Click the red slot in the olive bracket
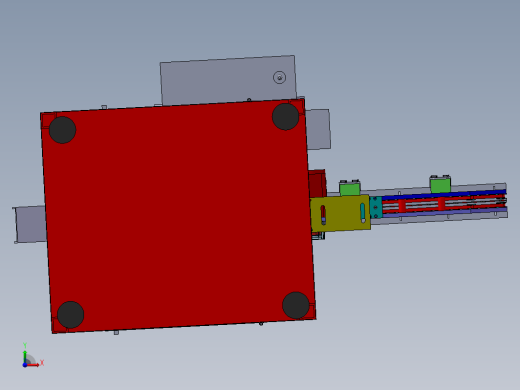The width and height of the screenshot is (520, 390). click(323, 215)
